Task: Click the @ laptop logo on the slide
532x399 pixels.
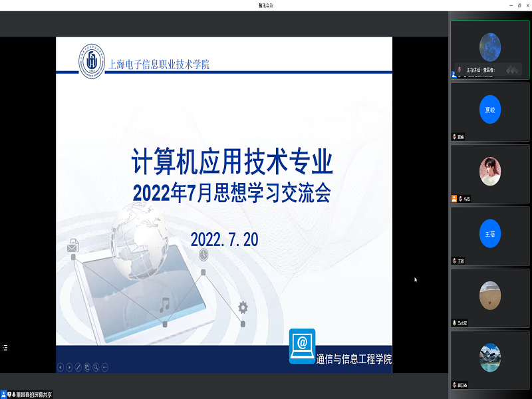Action: tap(302, 345)
